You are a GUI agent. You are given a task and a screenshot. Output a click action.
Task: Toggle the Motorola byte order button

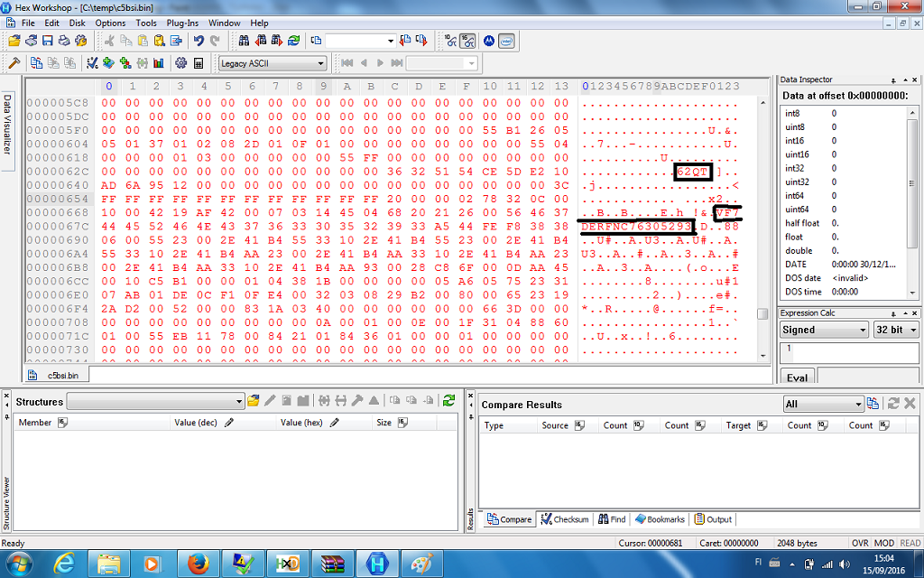489,41
